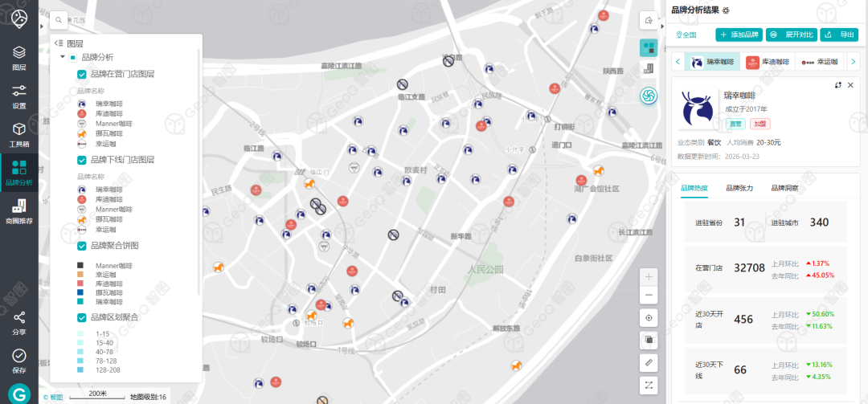The height and width of the screenshot is (404, 868).
Task: Click the map search magnifier icon
Action: coord(59,20)
